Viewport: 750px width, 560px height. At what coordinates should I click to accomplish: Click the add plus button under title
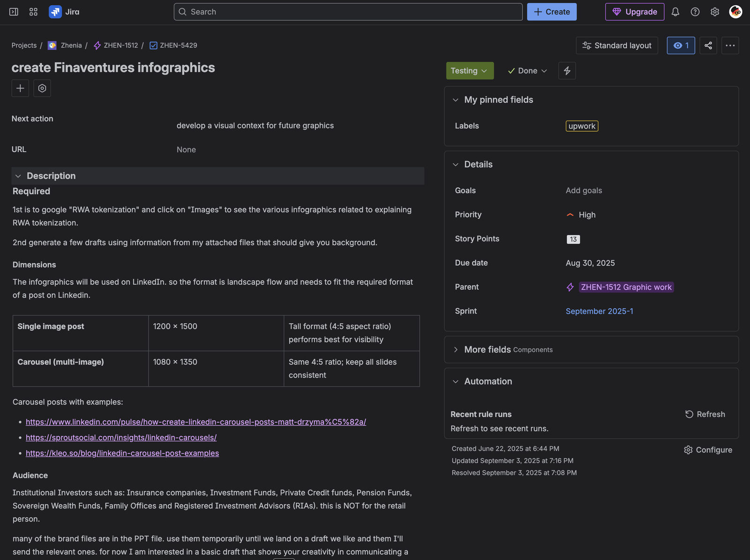(x=20, y=88)
